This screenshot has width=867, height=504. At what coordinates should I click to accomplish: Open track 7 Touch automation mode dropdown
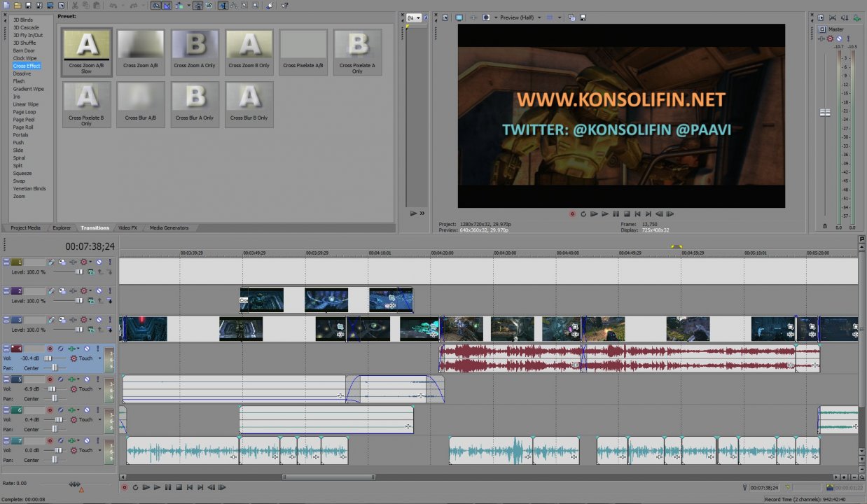coord(100,450)
